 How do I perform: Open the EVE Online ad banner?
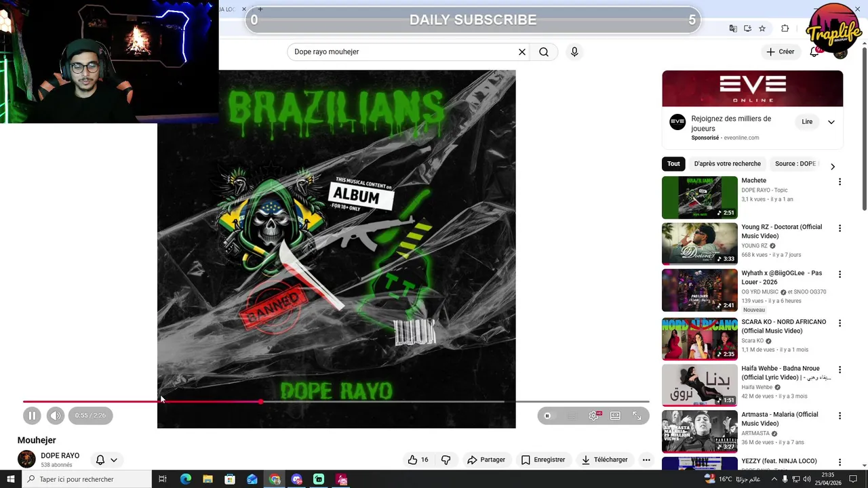(x=753, y=88)
